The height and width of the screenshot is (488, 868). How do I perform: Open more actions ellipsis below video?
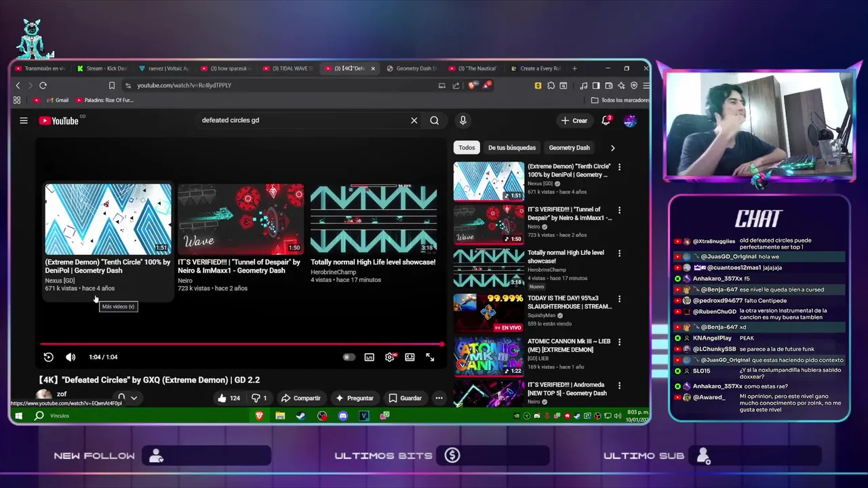(x=439, y=398)
